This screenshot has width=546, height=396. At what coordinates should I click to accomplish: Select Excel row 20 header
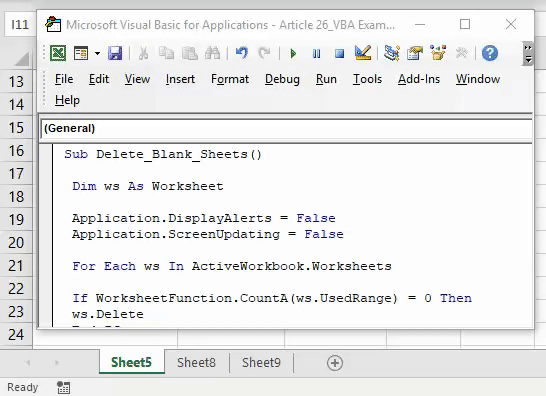[x=16, y=243]
